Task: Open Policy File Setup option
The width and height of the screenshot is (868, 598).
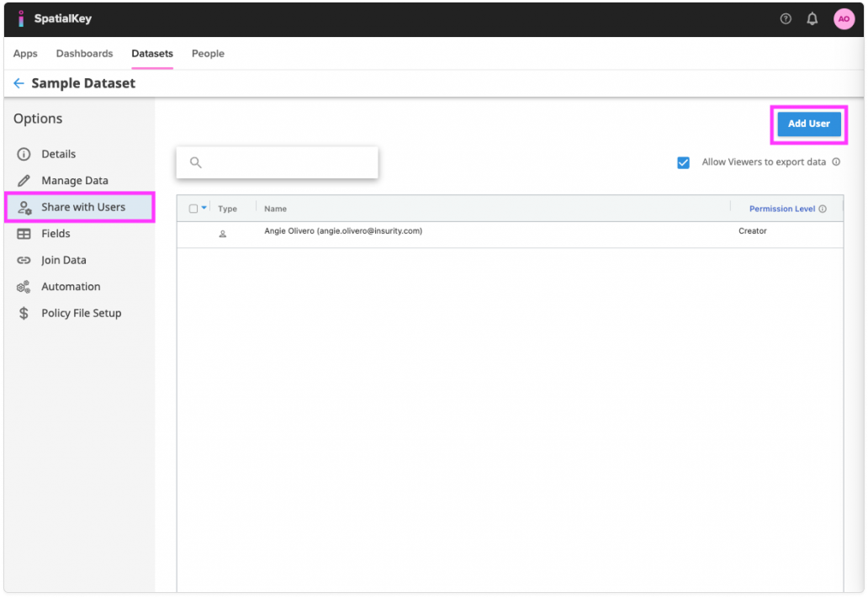Action: click(x=81, y=313)
